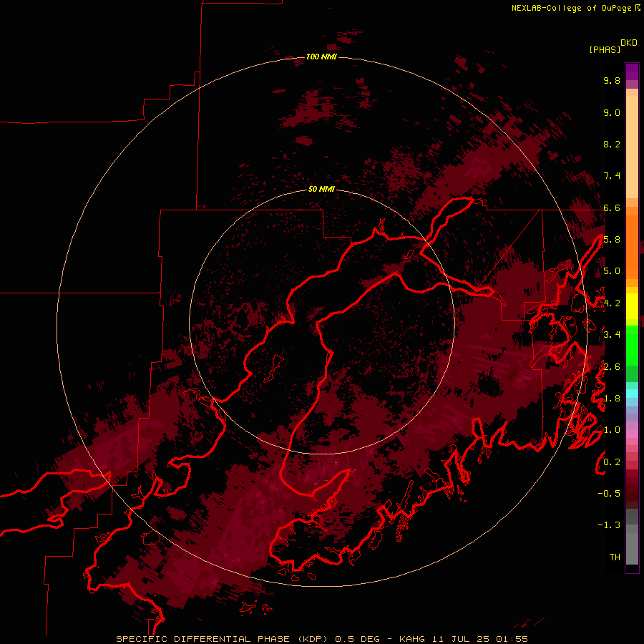Viewport: 644px width, 644px height.
Task: Click the KAHG radar site identifier
Action: (413, 639)
